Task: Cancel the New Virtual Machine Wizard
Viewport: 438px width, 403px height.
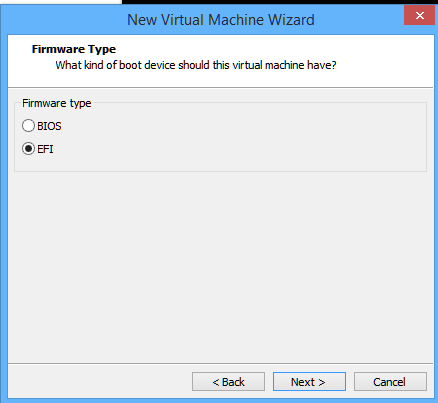Action: [390, 382]
